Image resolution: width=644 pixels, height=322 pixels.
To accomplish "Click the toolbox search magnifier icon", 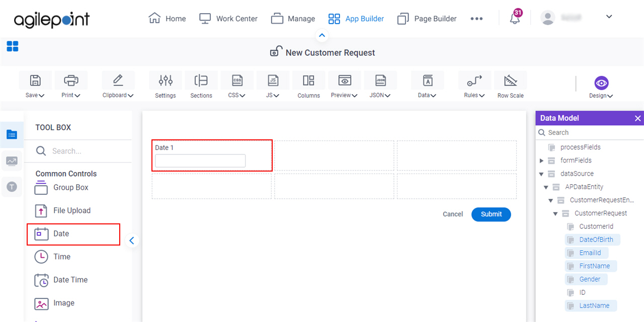I will click(41, 151).
